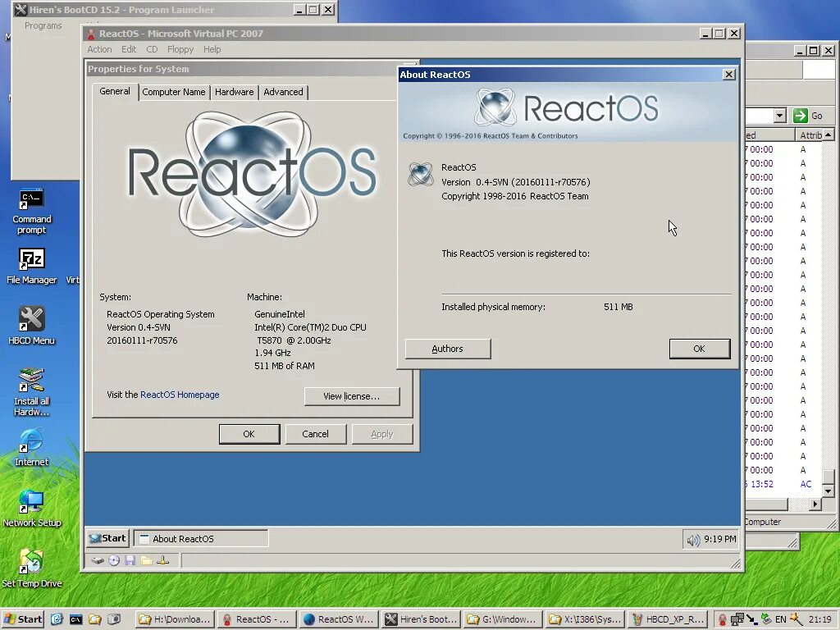840x630 pixels.
Task: Open the Edit menu in Virtual PC
Action: coord(129,49)
